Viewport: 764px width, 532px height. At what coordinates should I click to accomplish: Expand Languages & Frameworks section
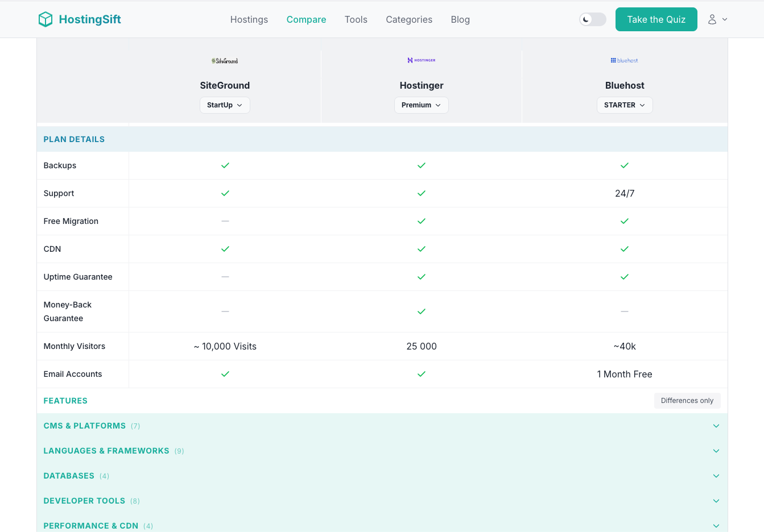pyautogui.click(x=382, y=451)
